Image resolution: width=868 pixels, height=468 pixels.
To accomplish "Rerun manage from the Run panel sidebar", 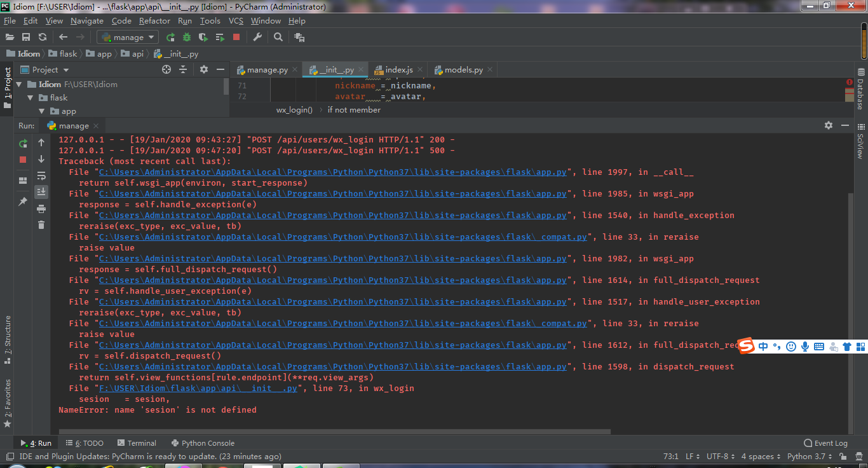I will [x=23, y=143].
